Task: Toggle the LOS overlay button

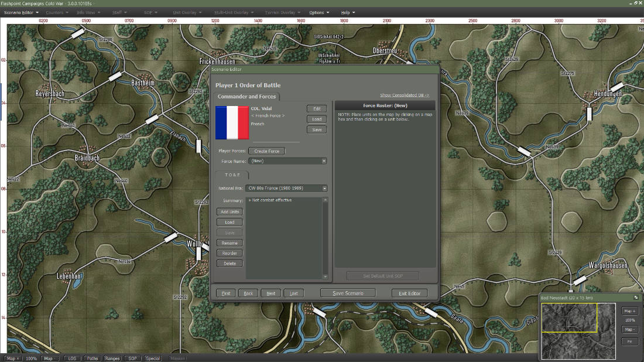Action: 72,358
